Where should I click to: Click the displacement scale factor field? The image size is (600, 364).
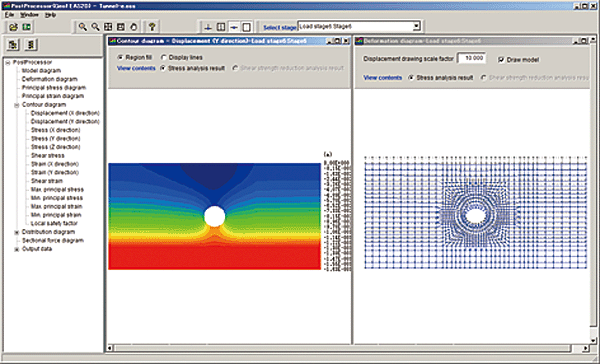pos(472,58)
